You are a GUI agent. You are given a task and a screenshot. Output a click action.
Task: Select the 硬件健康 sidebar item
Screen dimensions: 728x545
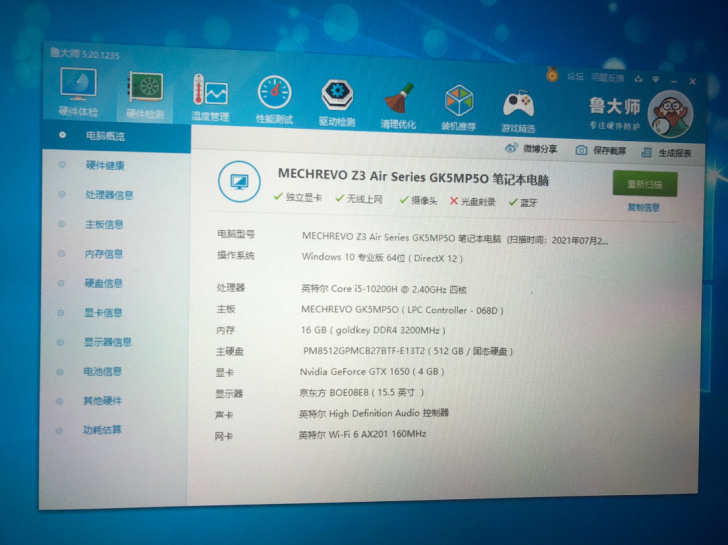point(105,165)
